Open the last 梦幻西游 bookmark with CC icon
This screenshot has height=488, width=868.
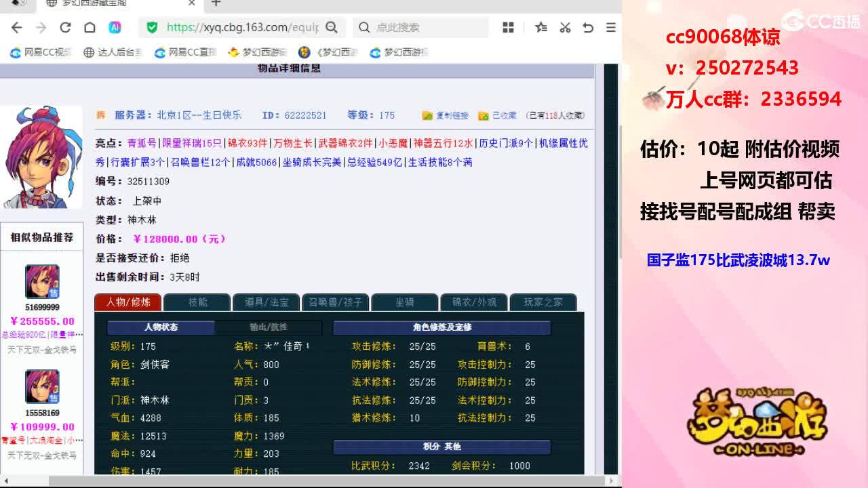coord(399,52)
